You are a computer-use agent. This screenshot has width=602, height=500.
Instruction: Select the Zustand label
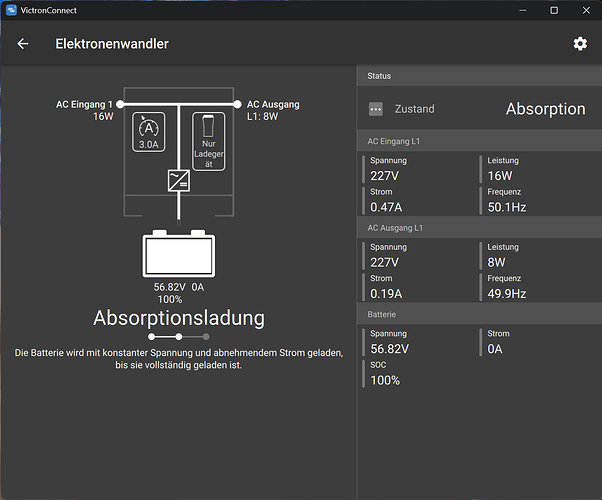415,109
